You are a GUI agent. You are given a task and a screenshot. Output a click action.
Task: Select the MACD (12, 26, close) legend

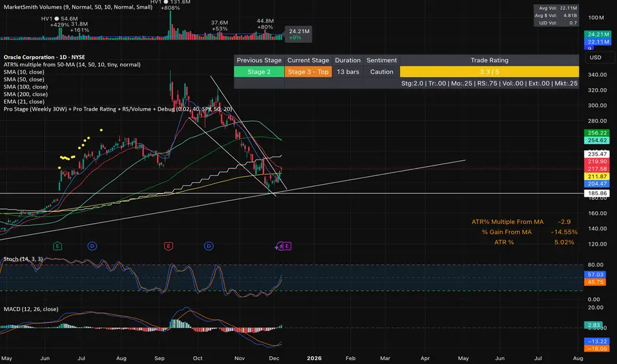(x=31, y=309)
